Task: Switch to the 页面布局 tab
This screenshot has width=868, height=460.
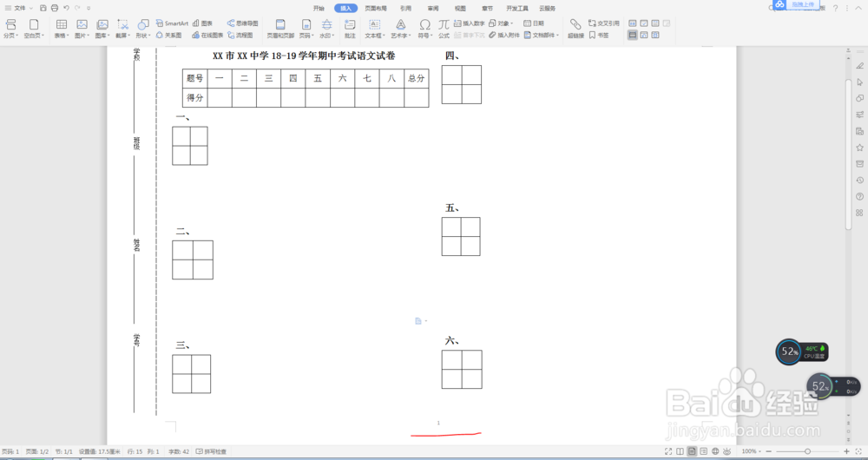Action: (376, 9)
